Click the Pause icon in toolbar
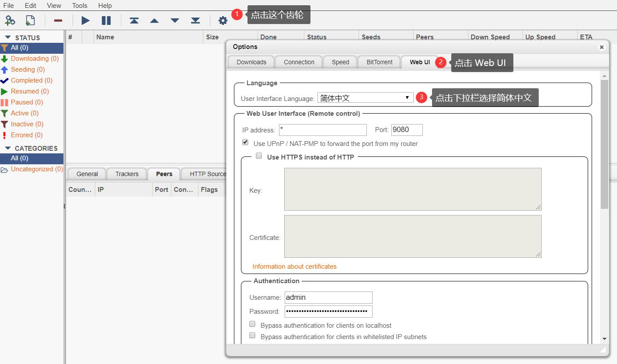The image size is (617, 364). tap(106, 21)
